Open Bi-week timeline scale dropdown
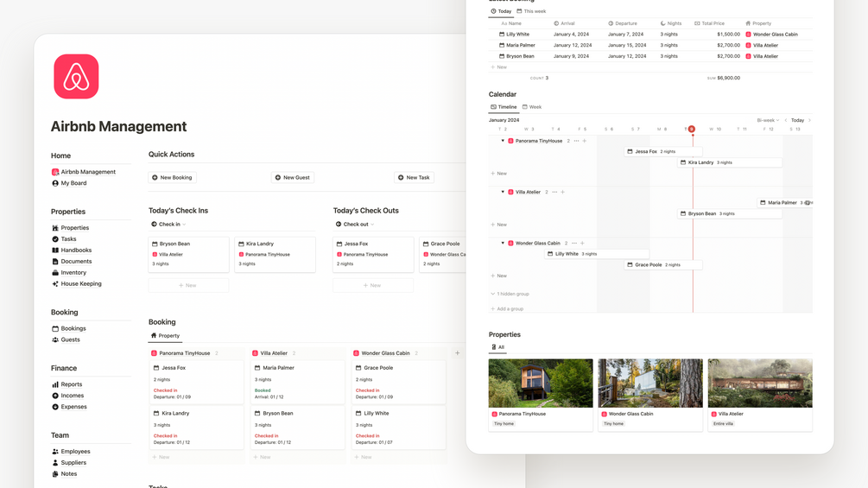 pos(768,120)
